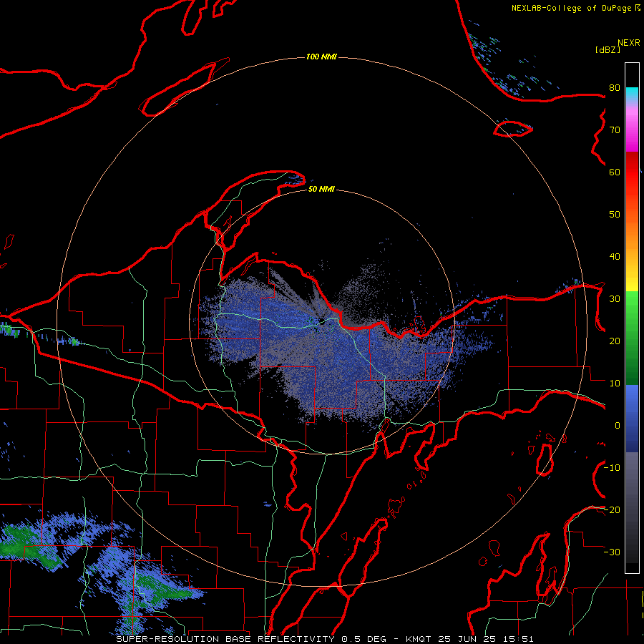Image resolution: width=644 pixels, height=644 pixels.
Task: Click the cyan top segment of the color bar
Action: point(632,94)
